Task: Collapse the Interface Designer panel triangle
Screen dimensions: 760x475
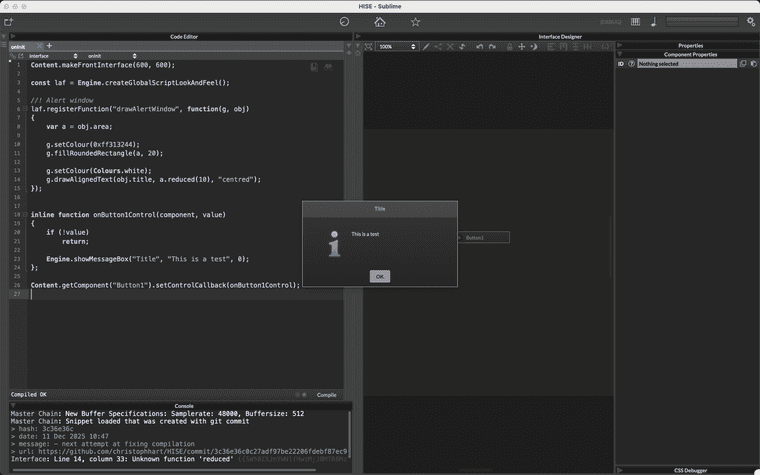Action: (x=358, y=36)
